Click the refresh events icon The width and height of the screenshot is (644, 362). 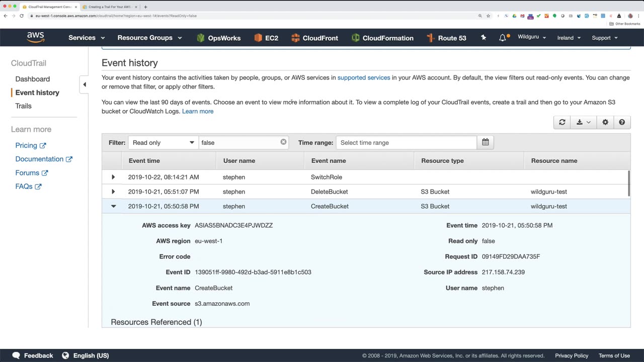pyautogui.click(x=562, y=122)
